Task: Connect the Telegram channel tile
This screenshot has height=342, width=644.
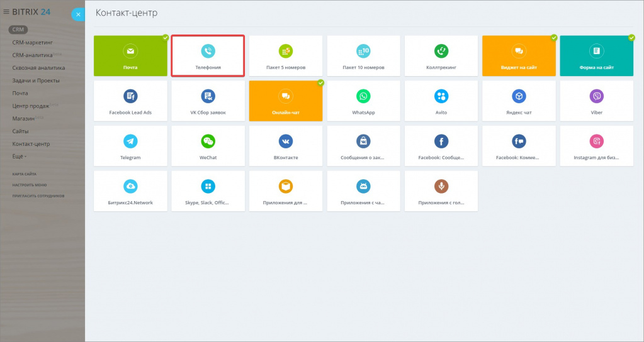Action: [130, 146]
